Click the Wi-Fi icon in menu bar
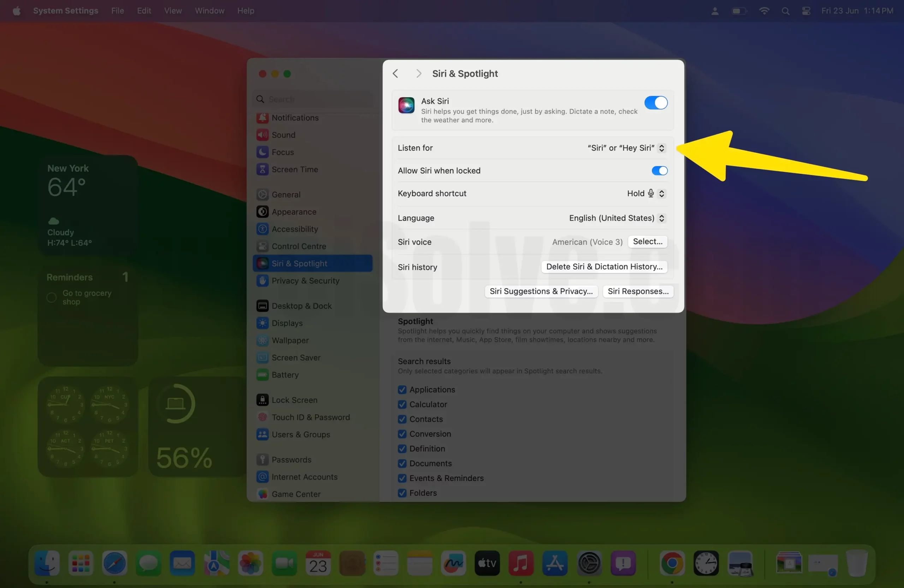904x588 pixels. [764, 11]
